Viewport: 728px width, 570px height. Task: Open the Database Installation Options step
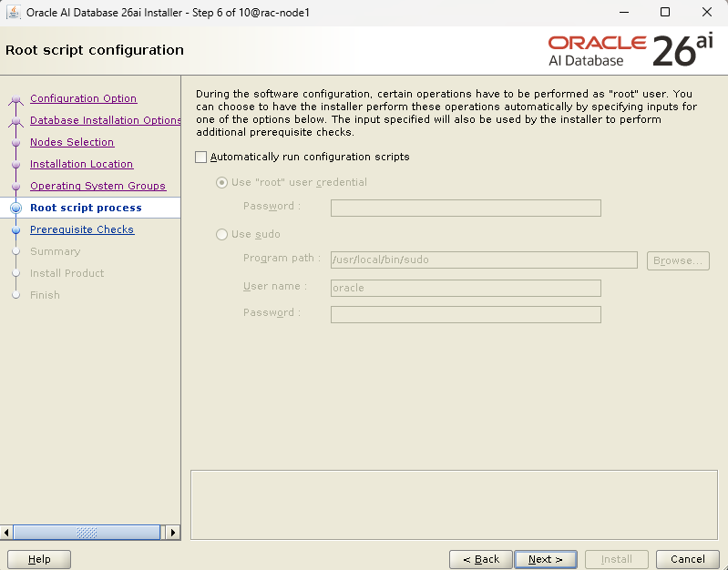point(106,120)
